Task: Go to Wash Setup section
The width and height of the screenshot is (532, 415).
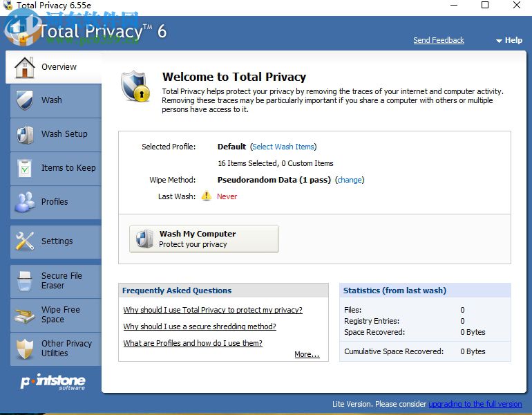Action: 56,134
